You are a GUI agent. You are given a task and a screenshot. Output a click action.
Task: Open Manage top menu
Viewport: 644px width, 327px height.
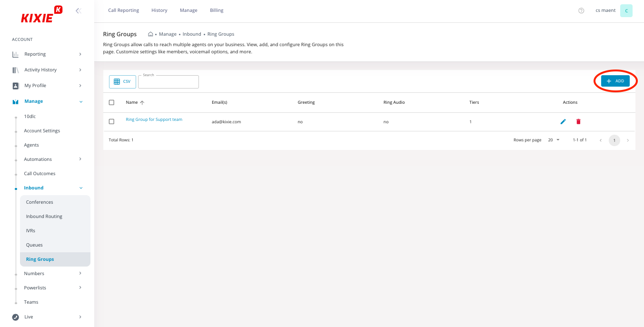point(188,10)
